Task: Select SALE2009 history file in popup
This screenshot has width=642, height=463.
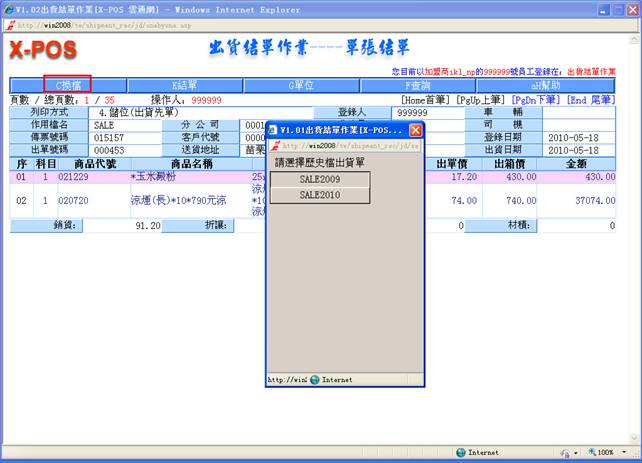Action: pyautogui.click(x=320, y=179)
